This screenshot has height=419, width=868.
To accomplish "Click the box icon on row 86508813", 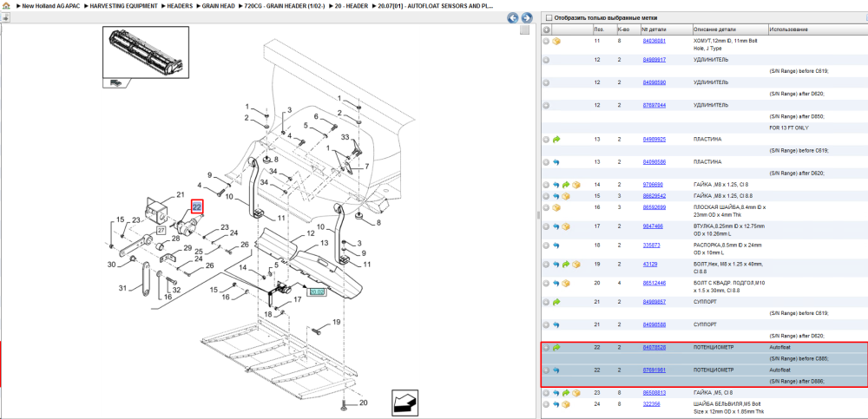I will (576, 393).
